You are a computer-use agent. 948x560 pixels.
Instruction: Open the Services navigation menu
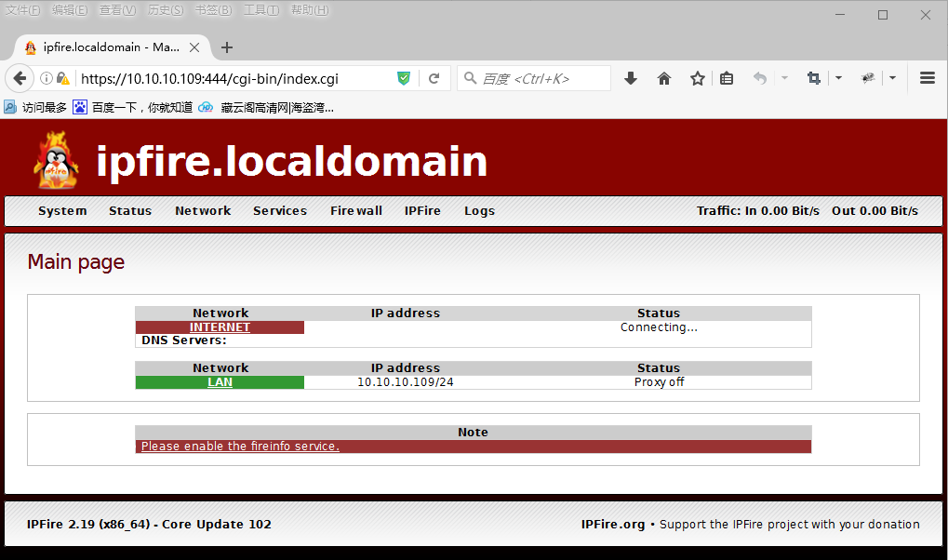280,210
